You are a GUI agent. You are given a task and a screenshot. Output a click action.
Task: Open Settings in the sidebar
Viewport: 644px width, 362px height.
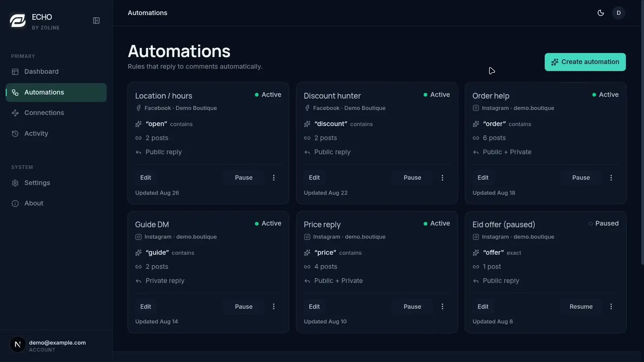56,183
